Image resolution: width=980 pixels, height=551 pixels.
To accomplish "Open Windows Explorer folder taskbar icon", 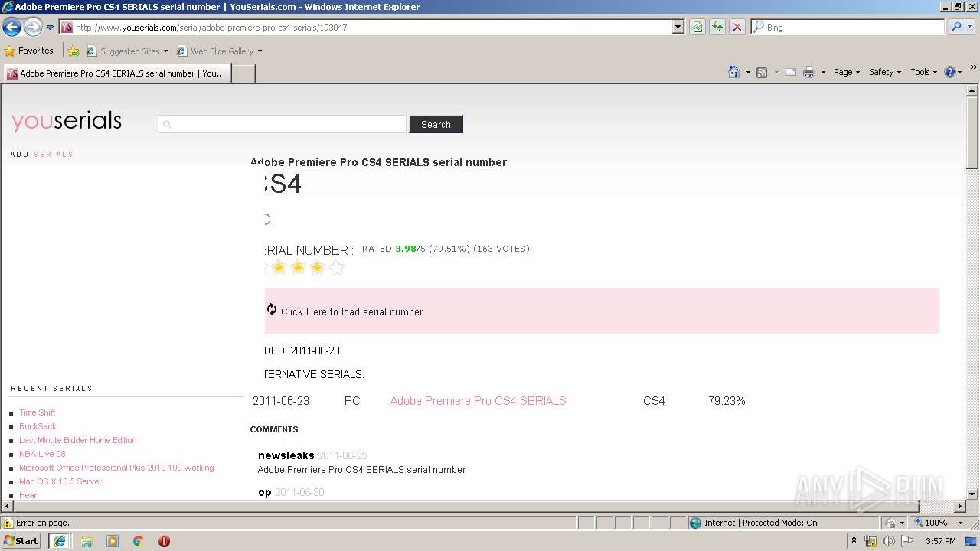I will pyautogui.click(x=87, y=541).
